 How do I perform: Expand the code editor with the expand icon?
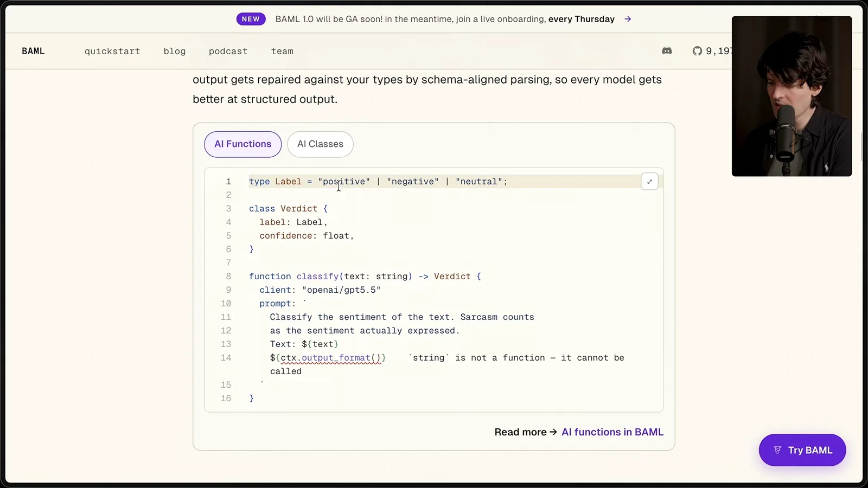(x=649, y=182)
